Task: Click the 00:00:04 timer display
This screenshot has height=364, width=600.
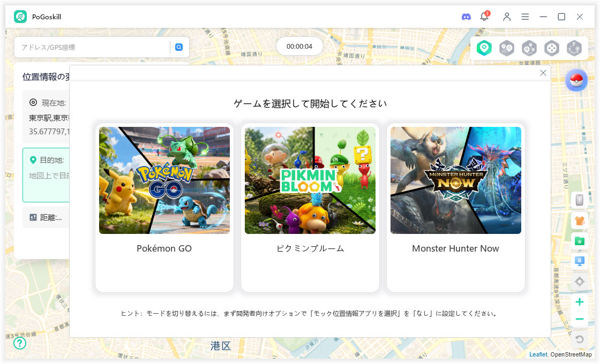Action: click(299, 47)
